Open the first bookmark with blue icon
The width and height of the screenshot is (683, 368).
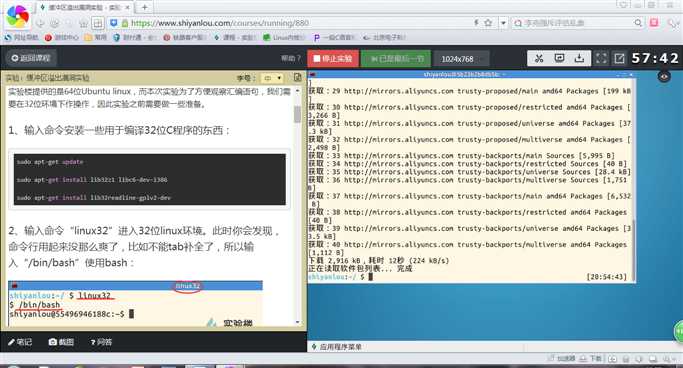[x=21, y=37]
